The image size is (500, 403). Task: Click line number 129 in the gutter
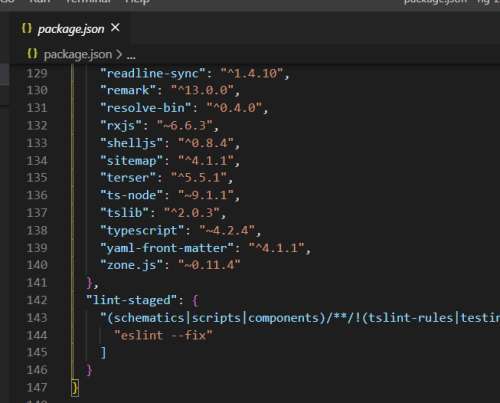(x=37, y=73)
